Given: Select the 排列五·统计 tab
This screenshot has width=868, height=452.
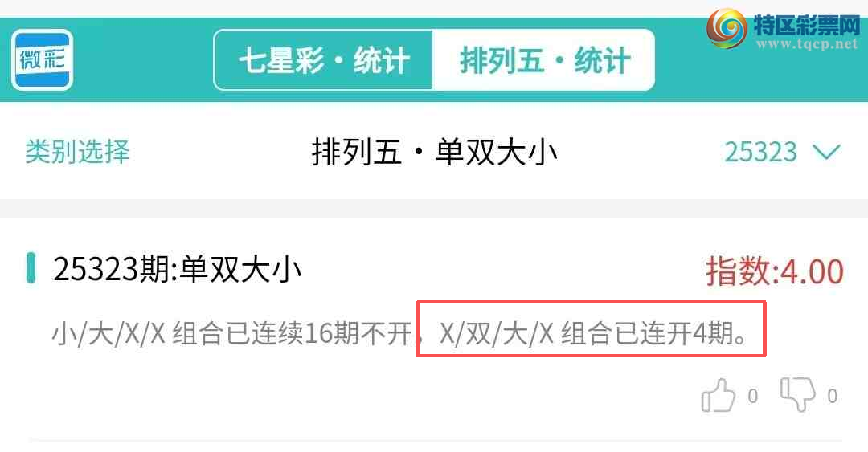Looking at the screenshot, I should [x=544, y=60].
